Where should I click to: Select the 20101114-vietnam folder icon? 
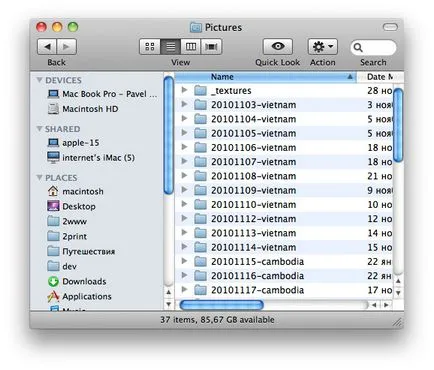pos(200,247)
